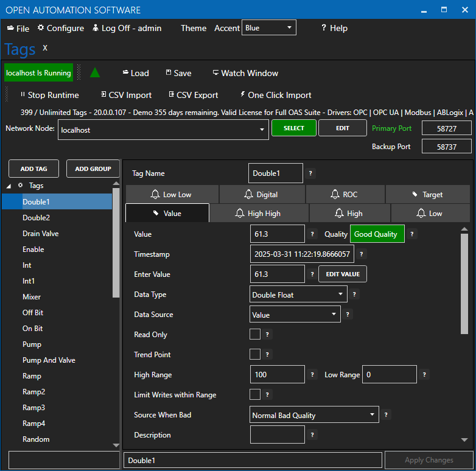
Task: Expand the Source When Bad dropdown
Action: (x=314, y=415)
